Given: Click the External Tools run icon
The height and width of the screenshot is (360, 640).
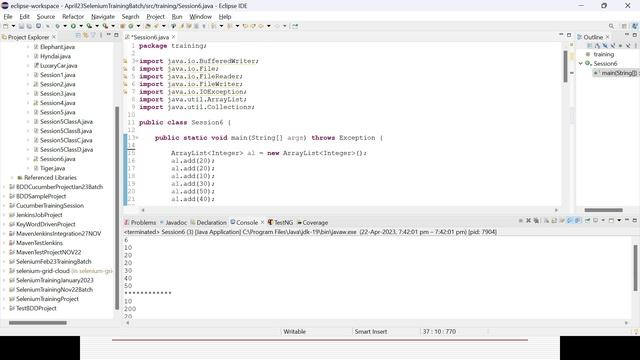Looking at the screenshot, I should tap(105, 26).
